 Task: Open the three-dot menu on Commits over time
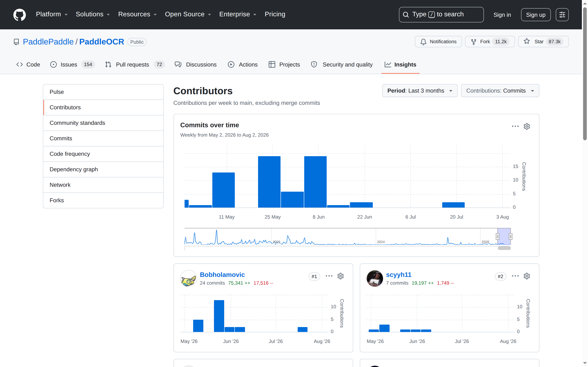click(x=515, y=126)
